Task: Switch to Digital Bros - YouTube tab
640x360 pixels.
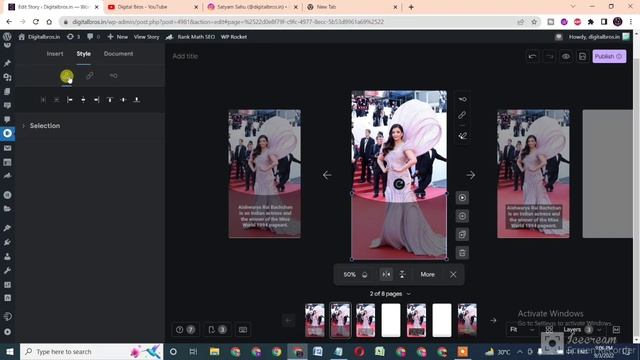Action: 153,7
